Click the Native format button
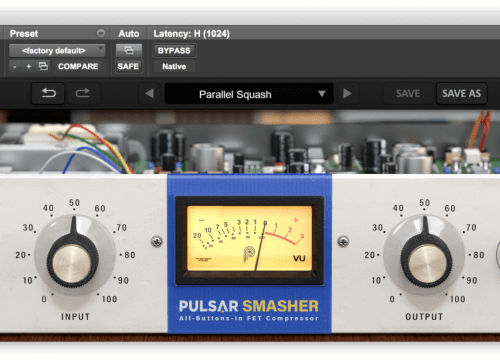 (174, 66)
